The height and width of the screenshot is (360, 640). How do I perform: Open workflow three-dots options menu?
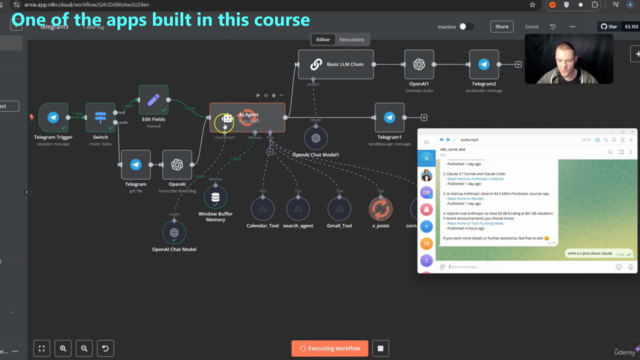[x=572, y=27]
